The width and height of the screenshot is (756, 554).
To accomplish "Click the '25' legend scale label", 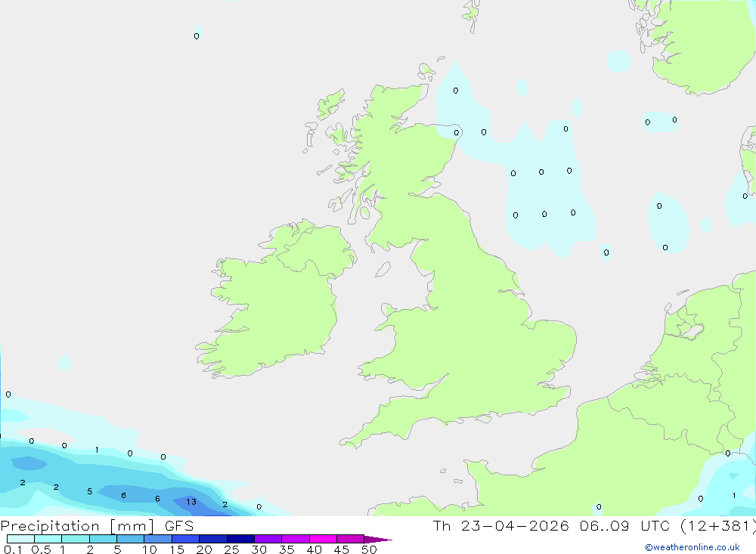I will pos(231,549).
